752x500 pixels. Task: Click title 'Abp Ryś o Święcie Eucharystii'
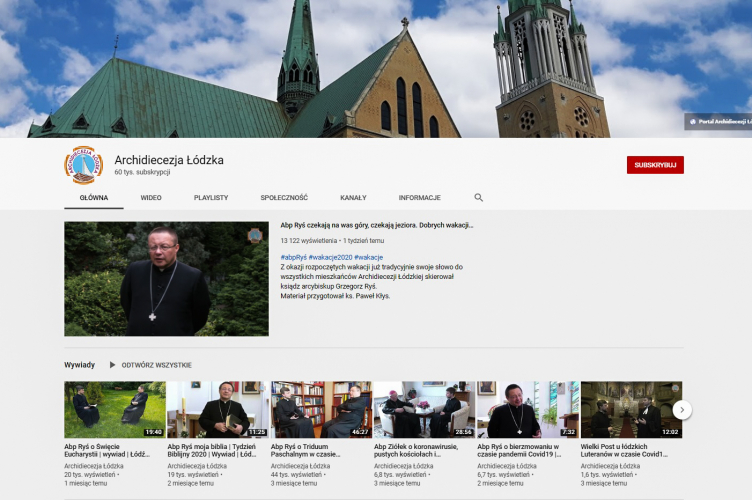(107, 450)
